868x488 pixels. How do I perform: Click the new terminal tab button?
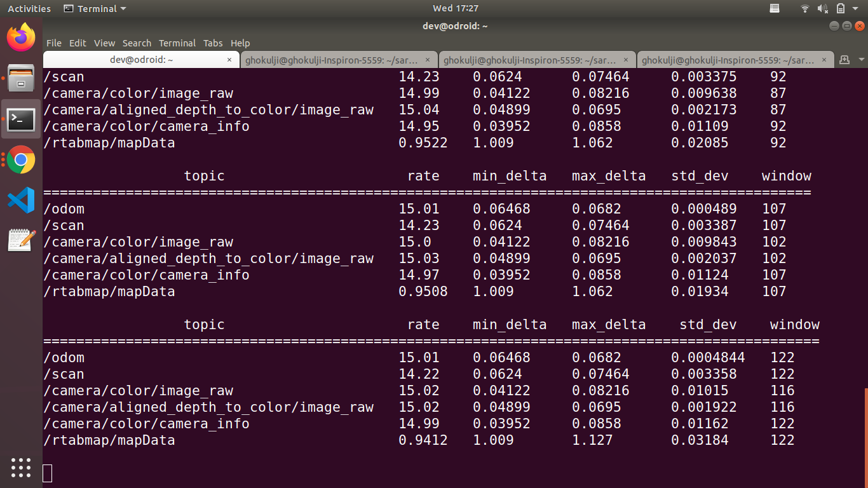[844, 60]
